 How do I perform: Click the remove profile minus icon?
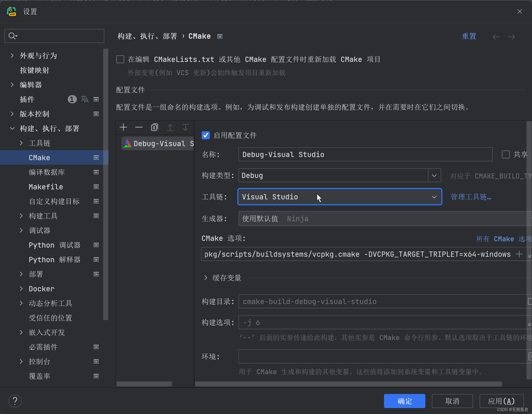point(139,127)
